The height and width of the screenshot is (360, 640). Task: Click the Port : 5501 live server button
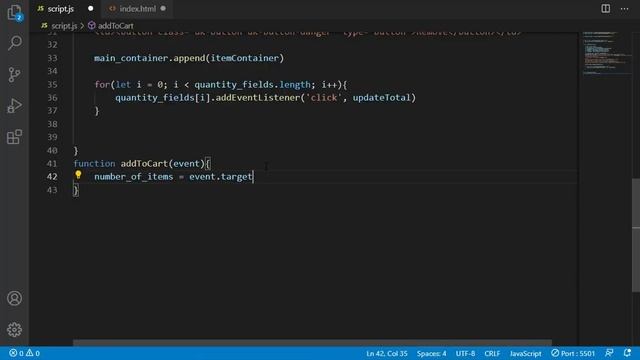(573, 353)
